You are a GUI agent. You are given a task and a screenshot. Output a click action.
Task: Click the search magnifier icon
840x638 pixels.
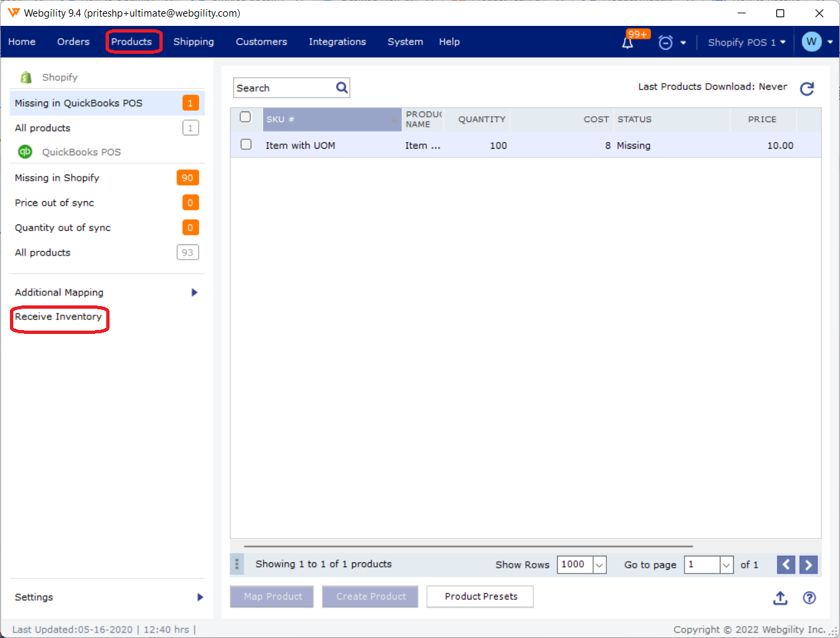[342, 88]
